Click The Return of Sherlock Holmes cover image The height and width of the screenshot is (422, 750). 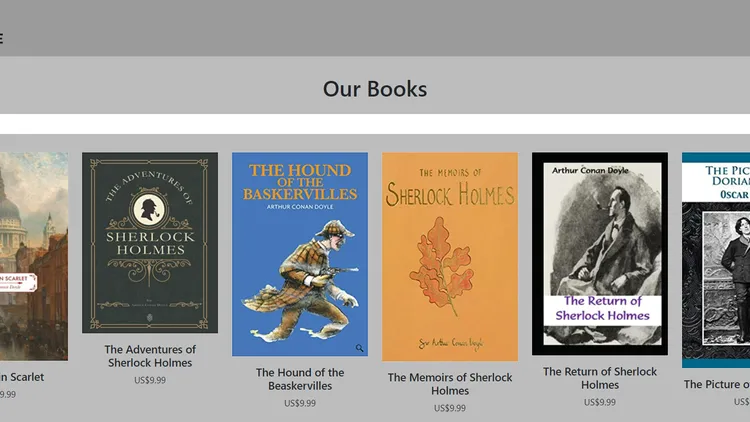pyautogui.click(x=600, y=254)
